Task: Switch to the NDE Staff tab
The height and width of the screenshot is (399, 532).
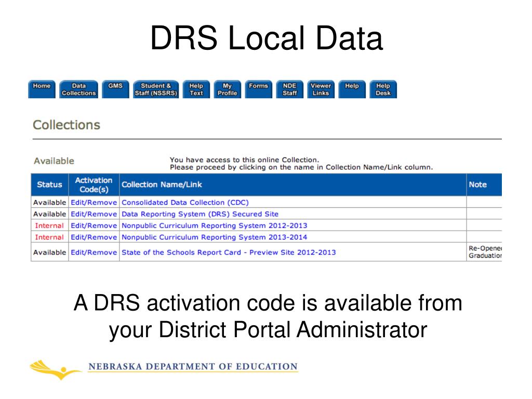Action: 290,89
